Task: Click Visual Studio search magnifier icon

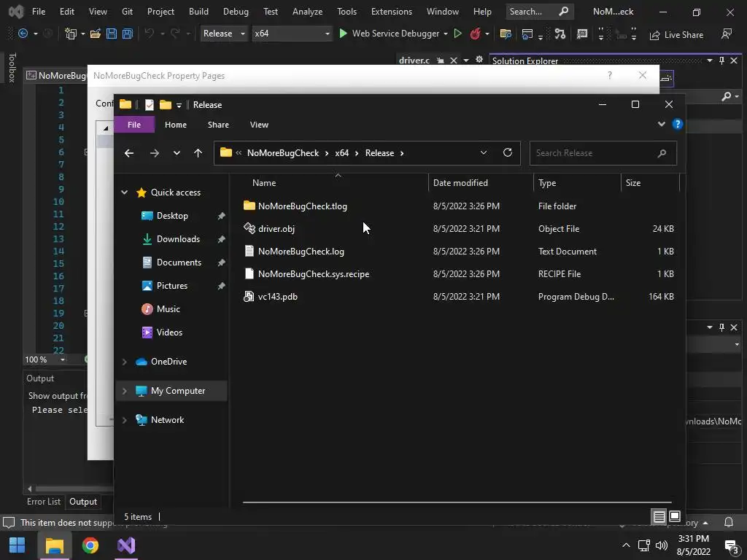Action: point(564,12)
